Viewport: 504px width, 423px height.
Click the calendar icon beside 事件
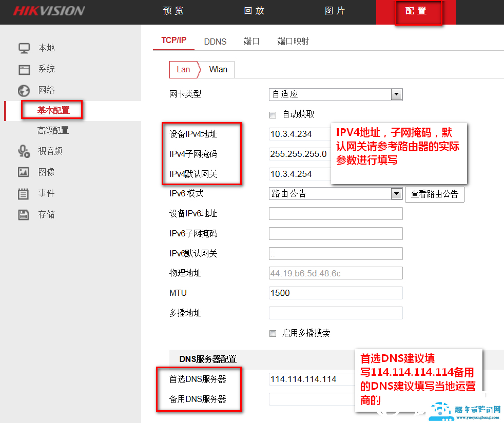24,193
